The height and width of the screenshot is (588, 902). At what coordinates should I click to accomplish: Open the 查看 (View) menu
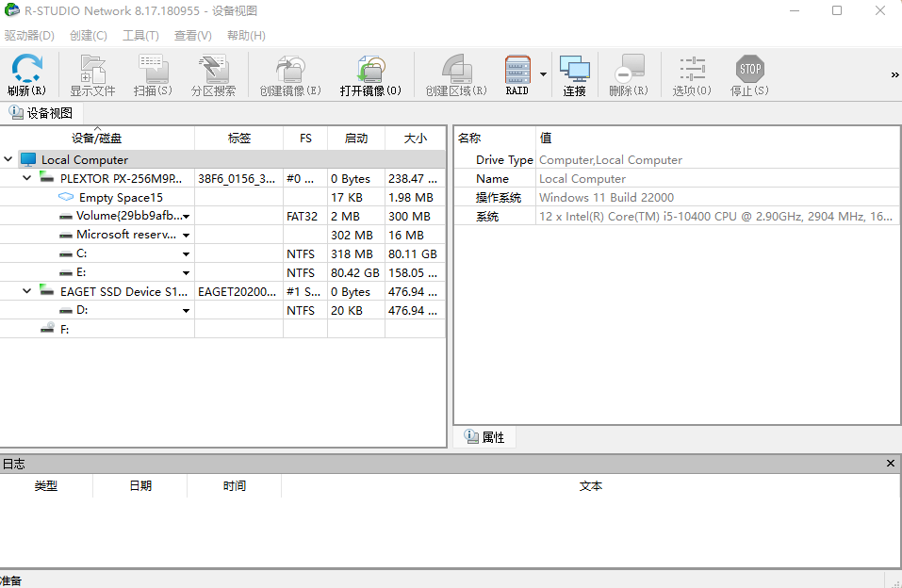tap(191, 35)
